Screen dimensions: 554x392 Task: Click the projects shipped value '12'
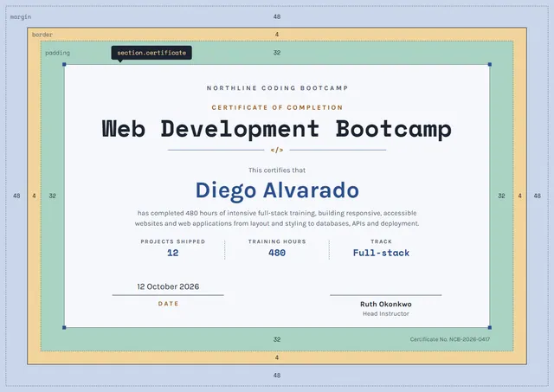[173, 253]
